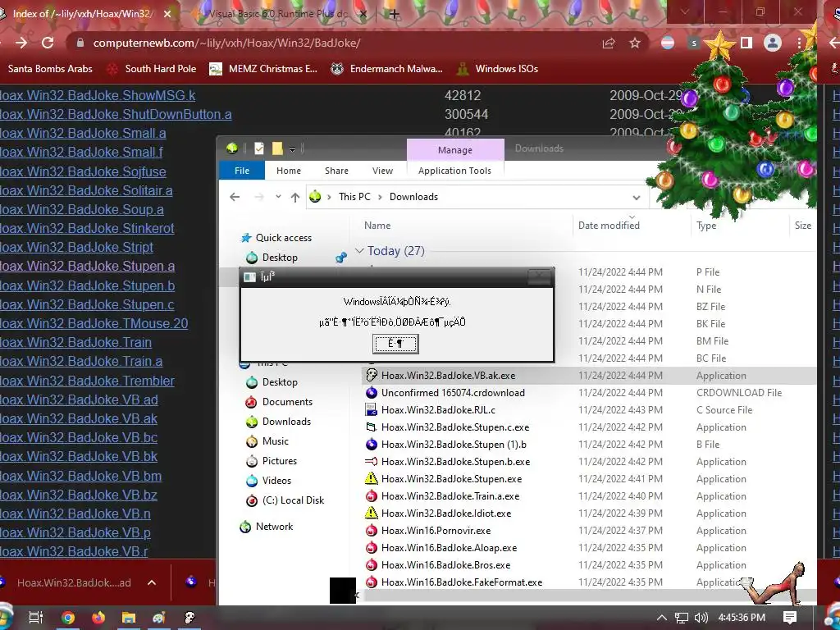This screenshot has width=840, height=630.
Task: Open Hoax.Win32.BadJoke.Sojfuse link
Action: (83, 171)
